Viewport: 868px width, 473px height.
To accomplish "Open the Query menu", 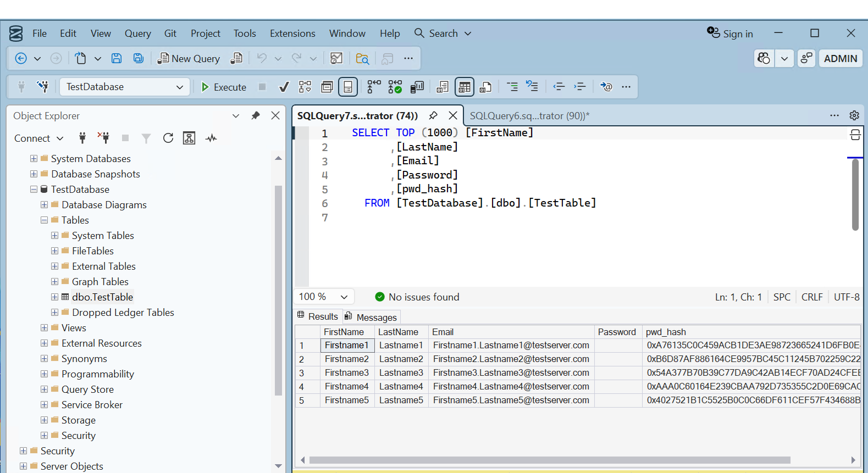I will pos(137,34).
